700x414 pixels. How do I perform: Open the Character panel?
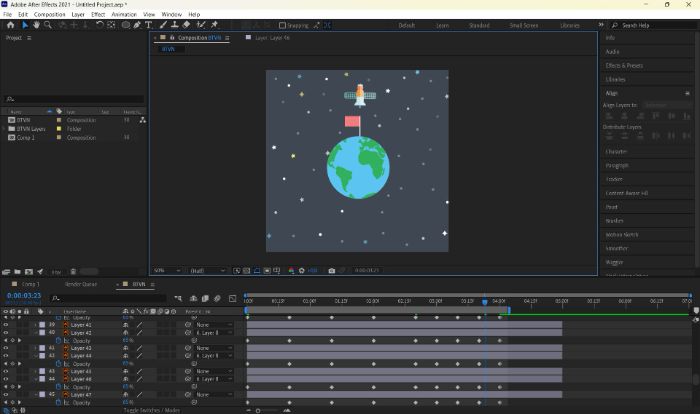tap(616, 151)
